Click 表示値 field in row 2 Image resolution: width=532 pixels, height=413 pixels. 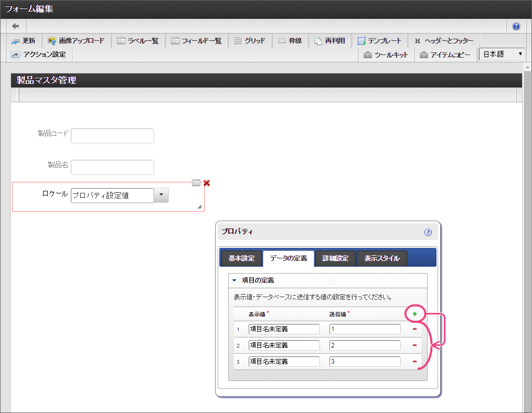(284, 345)
